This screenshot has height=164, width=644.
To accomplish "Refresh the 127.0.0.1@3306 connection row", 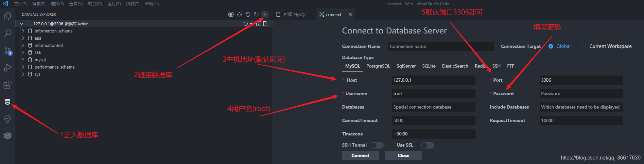I will (x=246, y=24).
